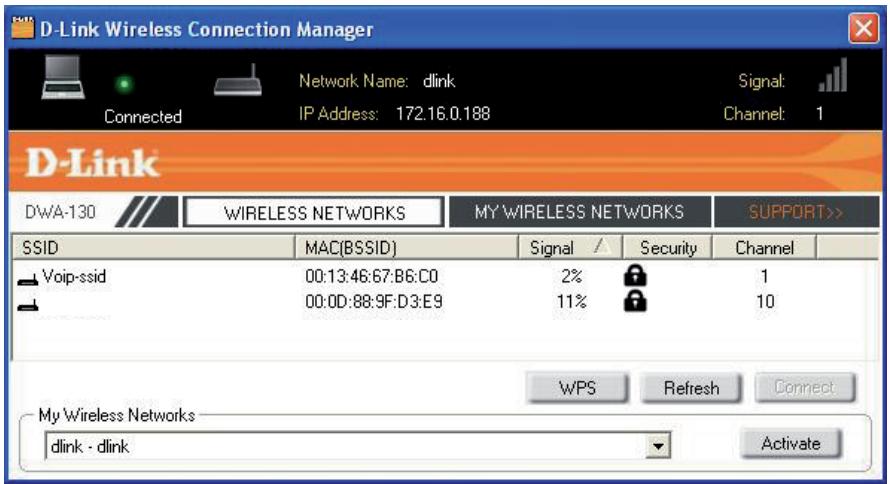Click the network name dlink in header
This screenshot has height=484, width=890.
[x=439, y=81]
